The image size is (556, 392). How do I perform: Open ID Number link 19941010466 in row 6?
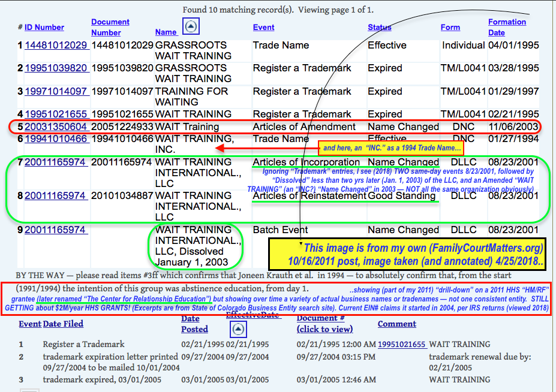pos(56,139)
